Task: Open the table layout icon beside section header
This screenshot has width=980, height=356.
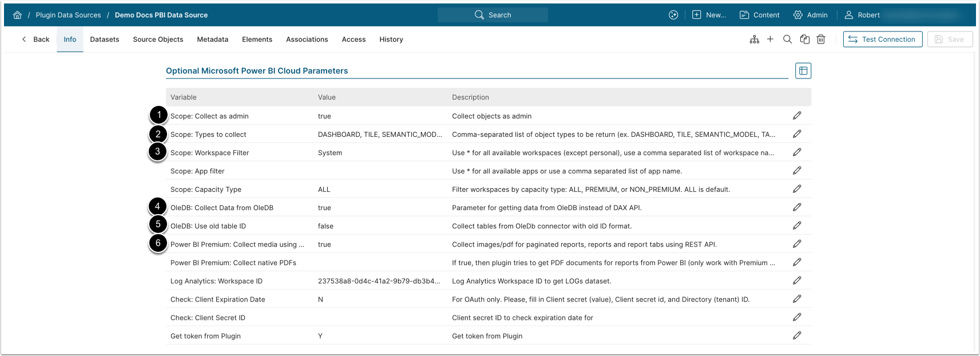Action: pos(803,71)
